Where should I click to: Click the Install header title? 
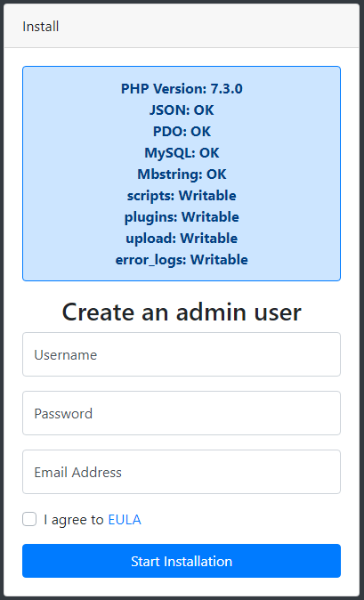[41, 27]
